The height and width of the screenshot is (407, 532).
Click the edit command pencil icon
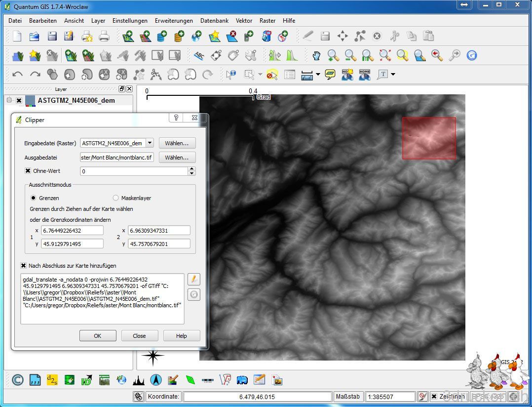tap(194, 279)
